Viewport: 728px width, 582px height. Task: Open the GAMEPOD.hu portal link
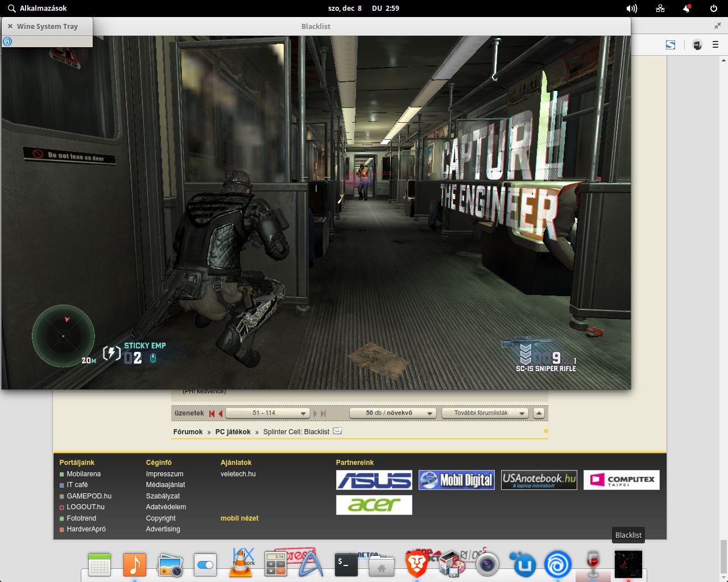(x=89, y=496)
